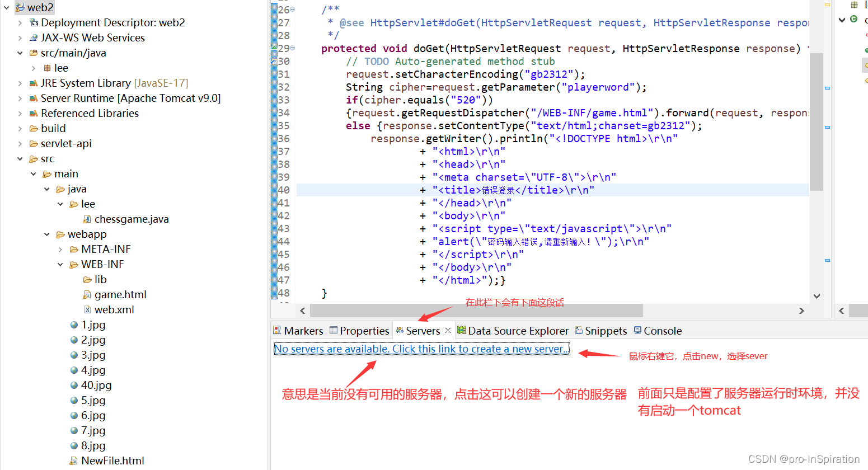
Task: Click the Server Runtime library icon
Action: tap(34, 98)
